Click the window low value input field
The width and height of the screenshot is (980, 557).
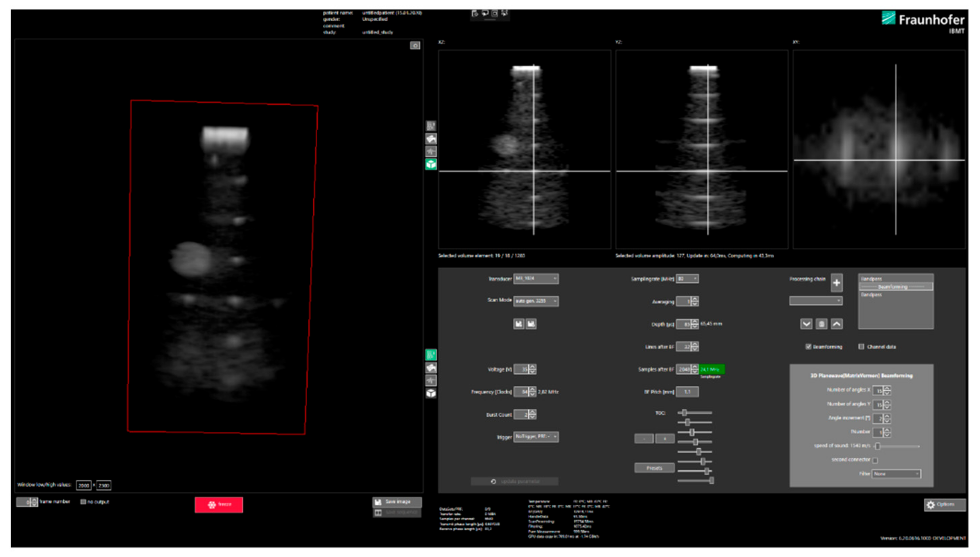click(x=83, y=485)
